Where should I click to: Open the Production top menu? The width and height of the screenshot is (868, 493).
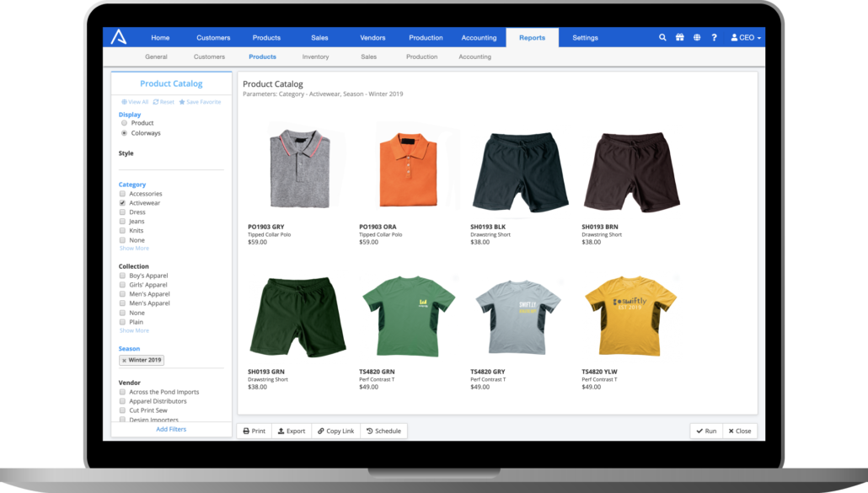426,38
